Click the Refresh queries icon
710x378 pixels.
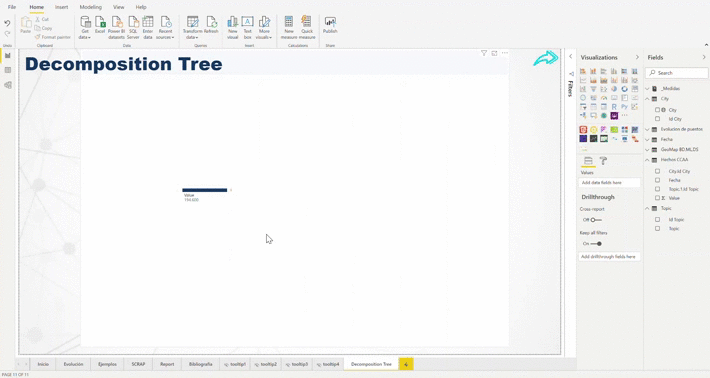(211, 25)
